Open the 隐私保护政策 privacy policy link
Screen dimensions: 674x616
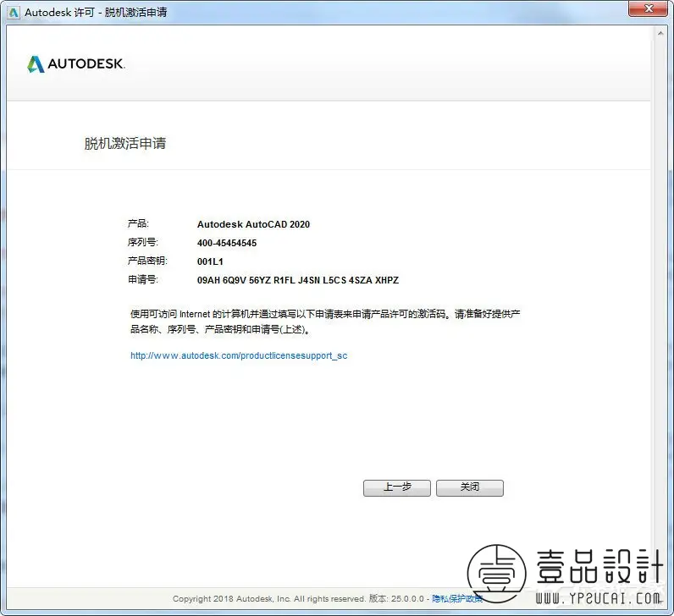point(457,598)
